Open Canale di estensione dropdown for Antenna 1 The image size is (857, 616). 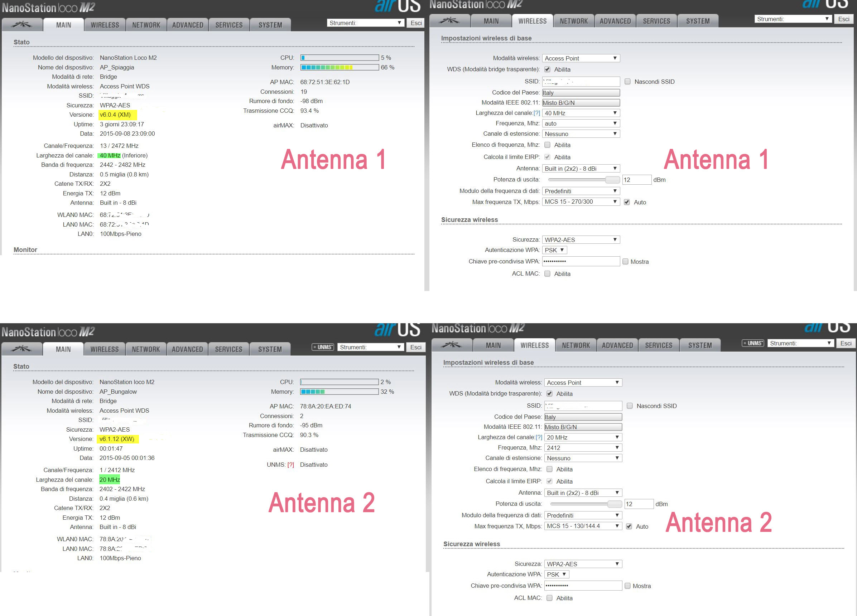click(581, 134)
